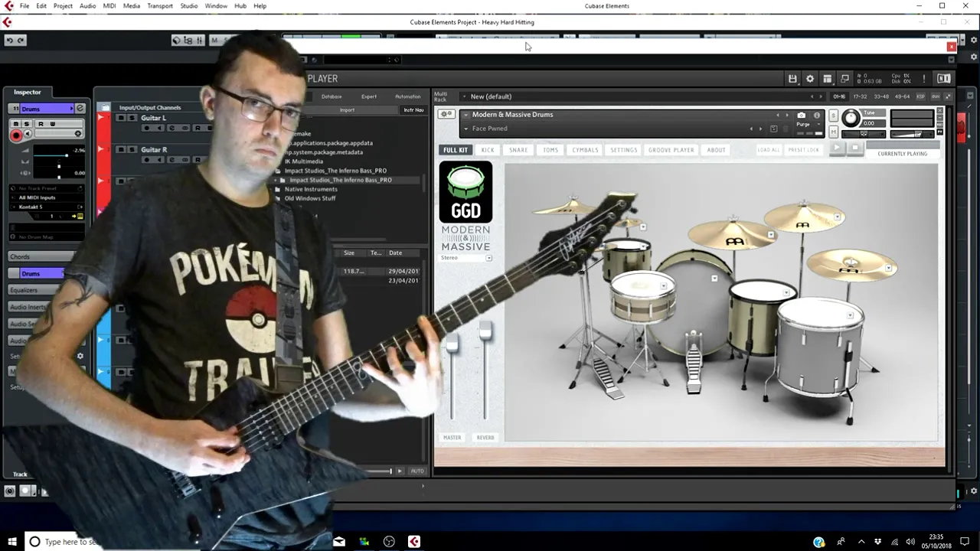Enable Read automation on Drums inspector
980x551 pixels.
[x=41, y=124]
